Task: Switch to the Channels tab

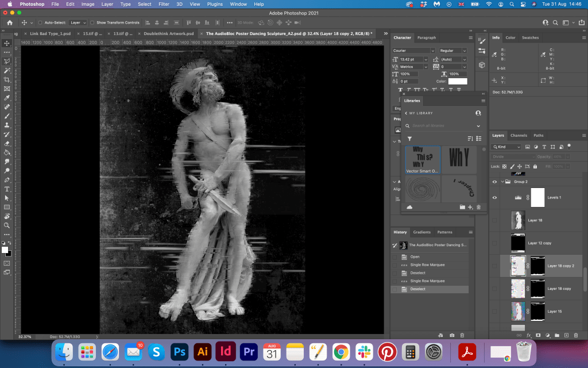Action: 519,136
